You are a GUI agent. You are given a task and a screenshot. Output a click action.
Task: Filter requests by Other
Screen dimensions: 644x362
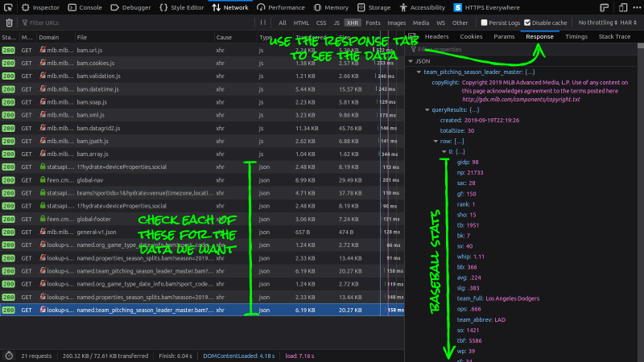[460, 23]
